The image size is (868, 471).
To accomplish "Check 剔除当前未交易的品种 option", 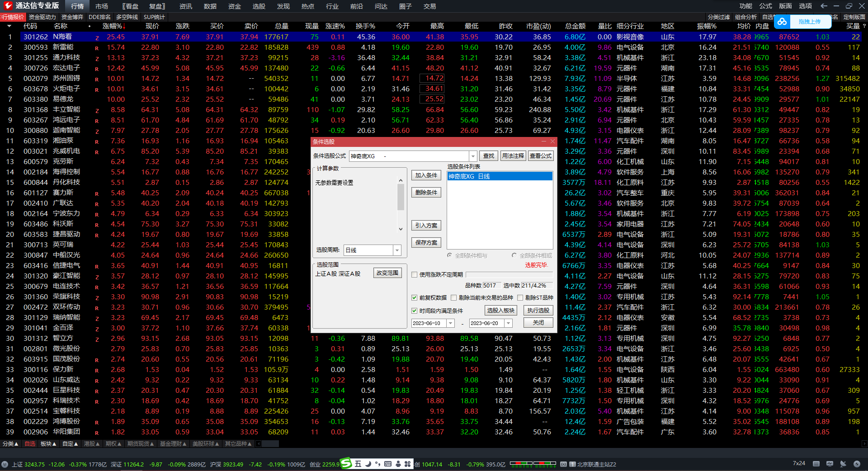I will [453, 298].
